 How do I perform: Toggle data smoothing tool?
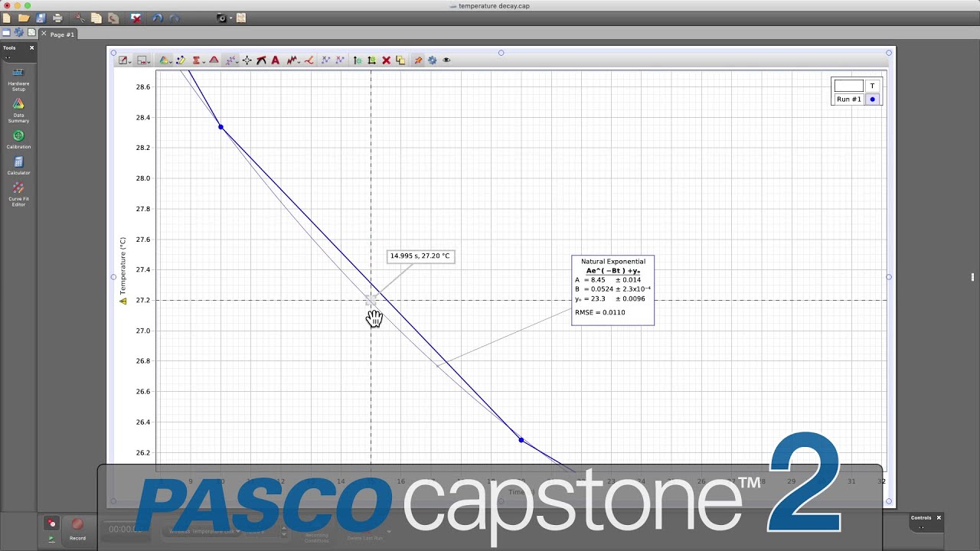(x=291, y=60)
